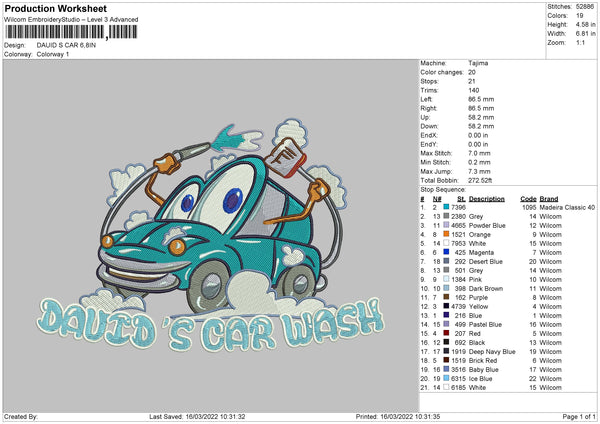Click the 'St.' column header
The width and height of the screenshot is (600, 424).
pyautogui.click(x=461, y=199)
